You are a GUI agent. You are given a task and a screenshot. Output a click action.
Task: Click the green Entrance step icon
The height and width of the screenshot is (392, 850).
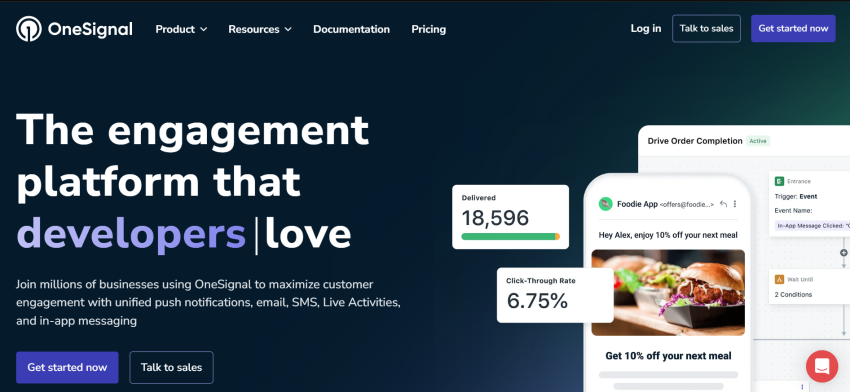coord(780,181)
